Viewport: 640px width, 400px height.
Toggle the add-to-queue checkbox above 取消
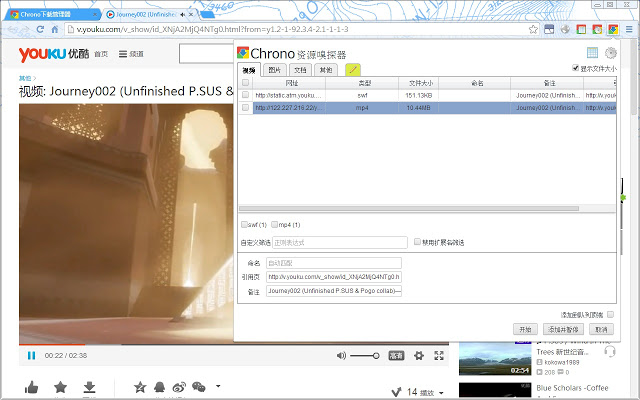tap(610, 314)
